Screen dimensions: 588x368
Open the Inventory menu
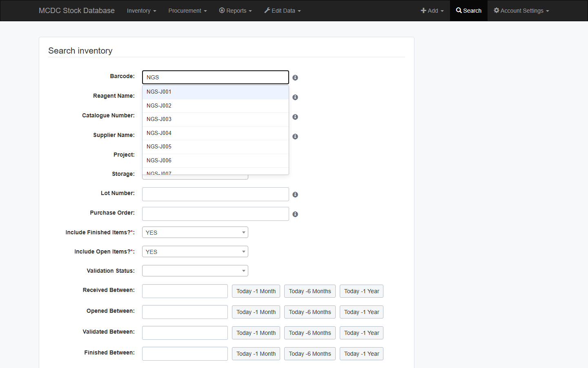click(x=141, y=11)
